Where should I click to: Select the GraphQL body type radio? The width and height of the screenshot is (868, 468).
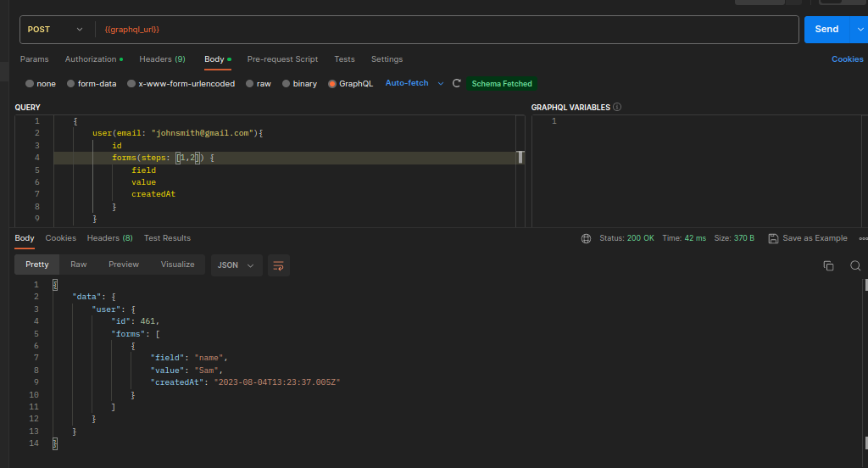[x=332, y=84]
